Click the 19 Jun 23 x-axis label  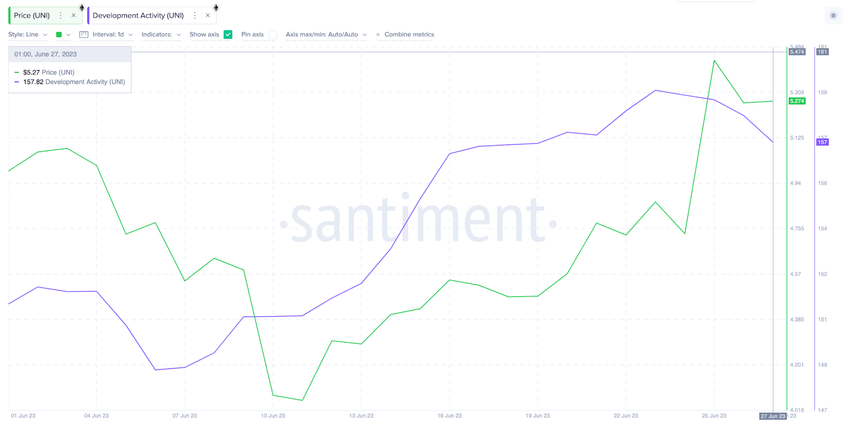click(537, 416)
